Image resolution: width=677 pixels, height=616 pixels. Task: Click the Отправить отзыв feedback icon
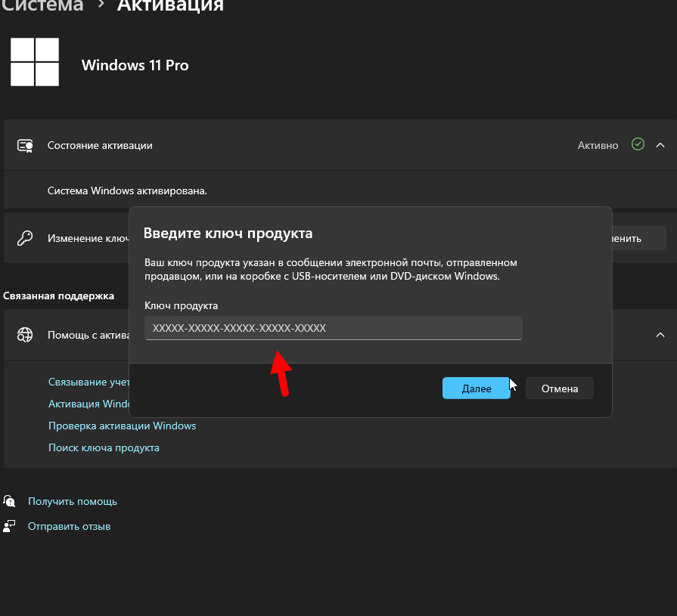pyautogui.click(x=9, y=526)
